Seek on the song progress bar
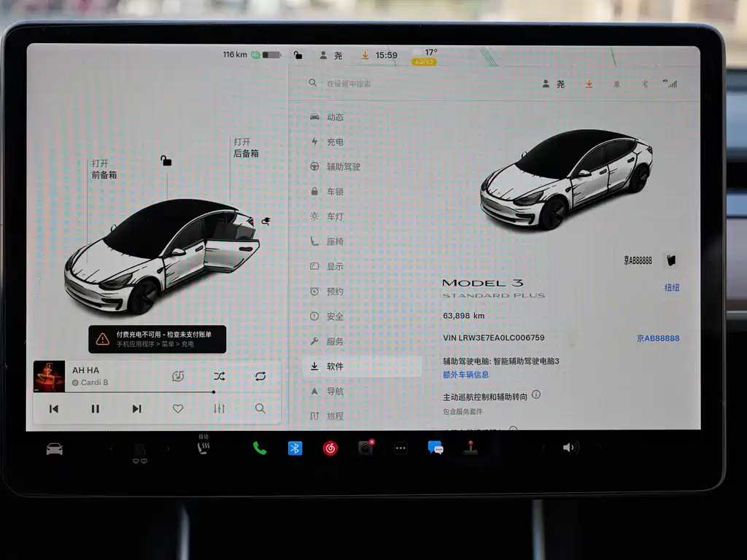This screenshot has width=747, height=560. [158, 392]
